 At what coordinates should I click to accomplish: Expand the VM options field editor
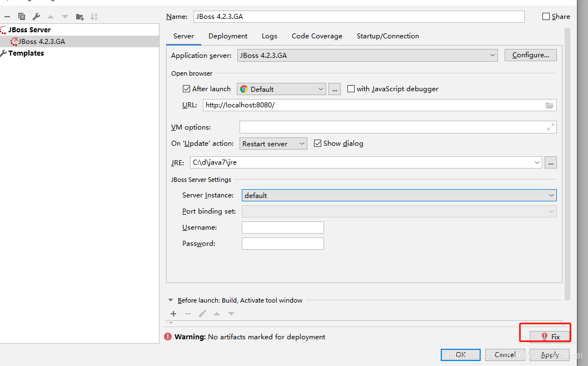tap(551, 127)
